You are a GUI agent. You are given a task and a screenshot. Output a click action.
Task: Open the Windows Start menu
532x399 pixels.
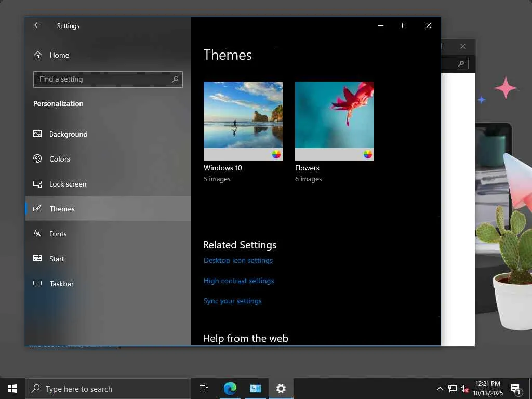pyautogui.click(x=12, y=389)
